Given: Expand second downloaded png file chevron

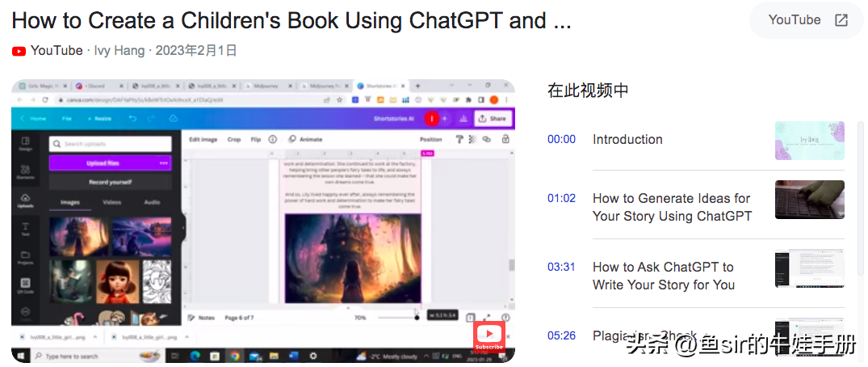Looking at the screenshot, I should click(x=187, y=336).
